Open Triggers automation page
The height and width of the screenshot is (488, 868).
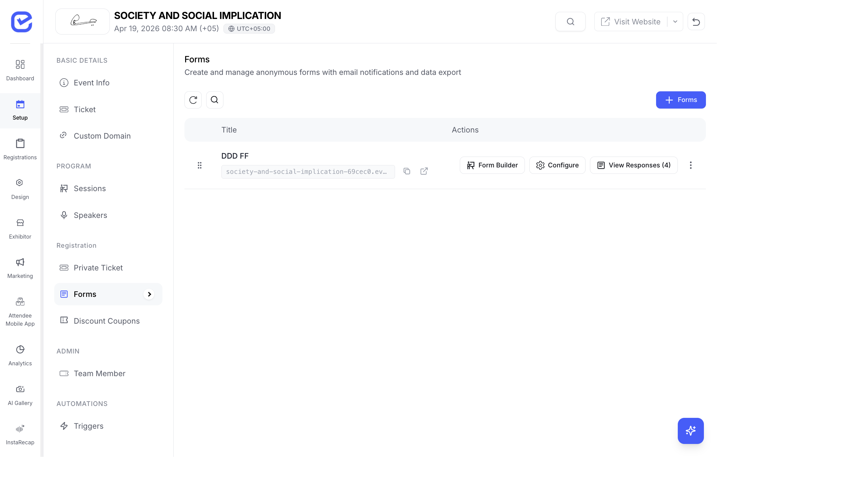pos(108,426)
